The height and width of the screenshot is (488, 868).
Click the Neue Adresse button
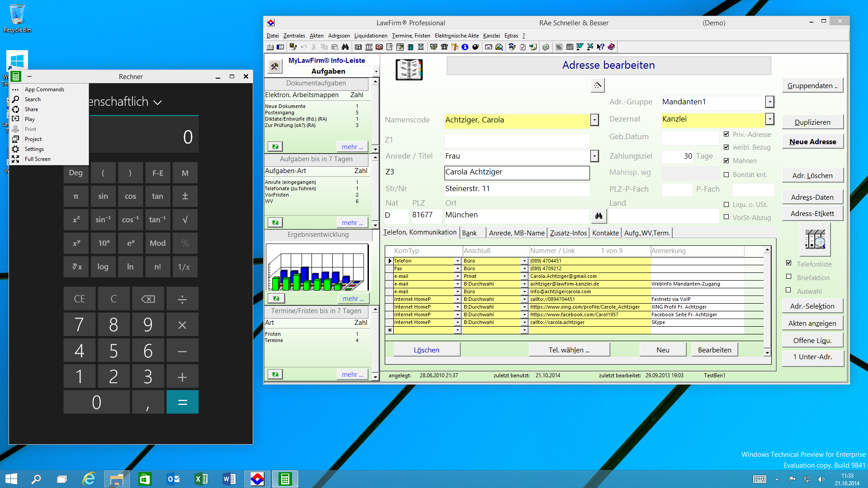812,141
